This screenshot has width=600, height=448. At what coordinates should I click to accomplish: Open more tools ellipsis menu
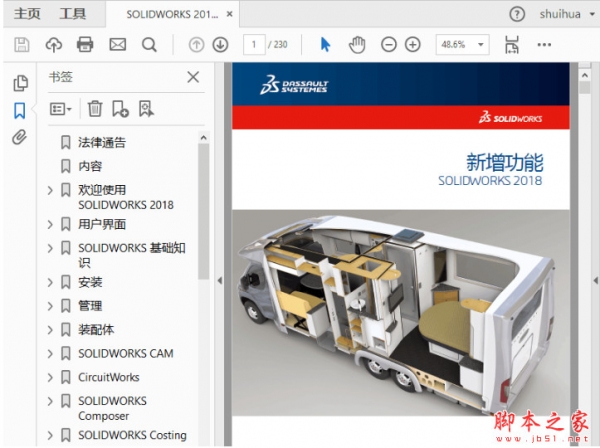point(544,45)
